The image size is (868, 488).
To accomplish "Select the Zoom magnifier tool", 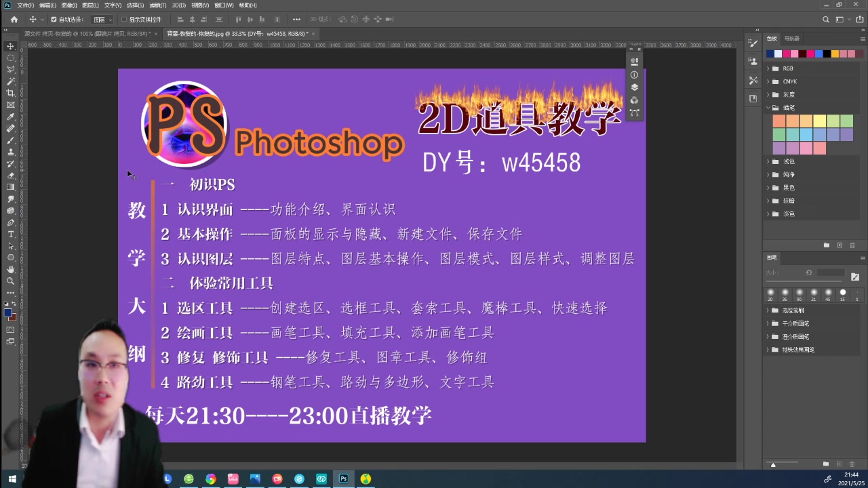I will point(11,281).
